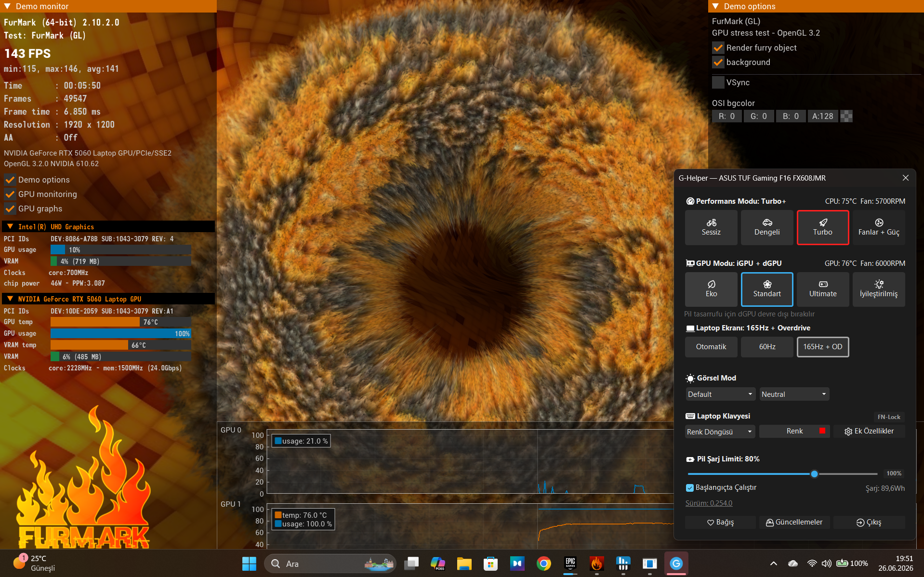Image resolution: width=924 pixels, height=577 pixels.
Task: Set laptop screen to 165Hz + OD
Action: [823, 347]
